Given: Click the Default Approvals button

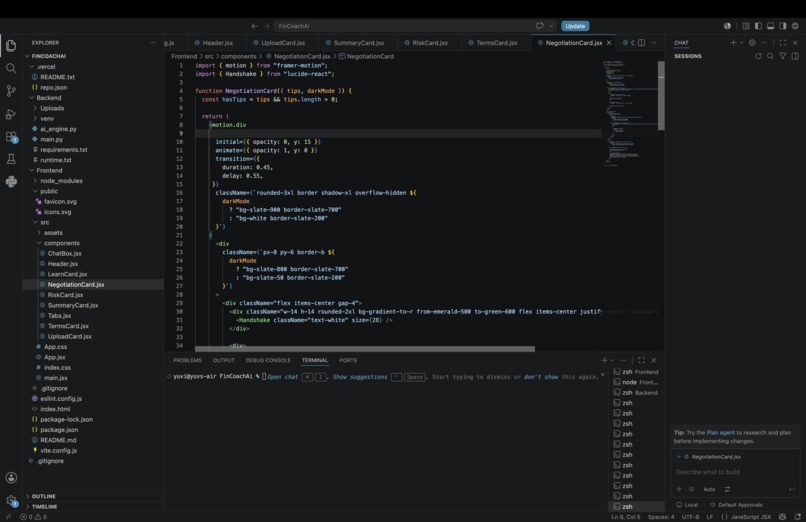Looking at the screenshot, I should tap(736, 505).
